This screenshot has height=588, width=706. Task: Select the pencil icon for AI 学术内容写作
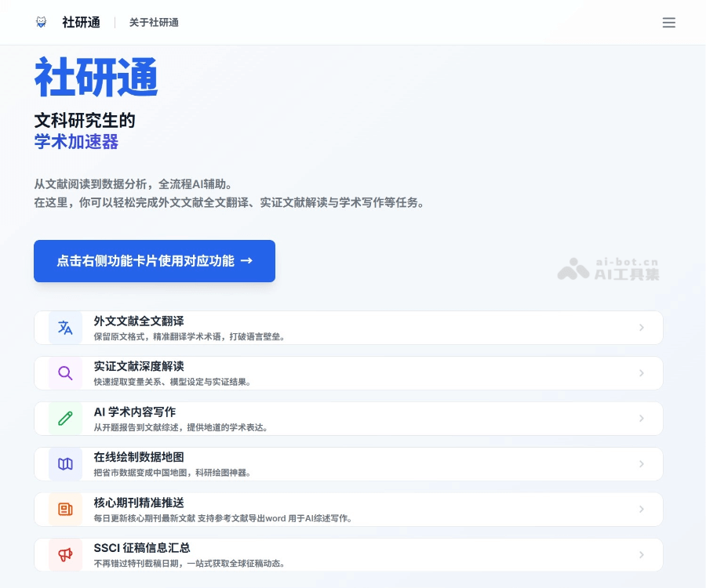tap(65, 418)
